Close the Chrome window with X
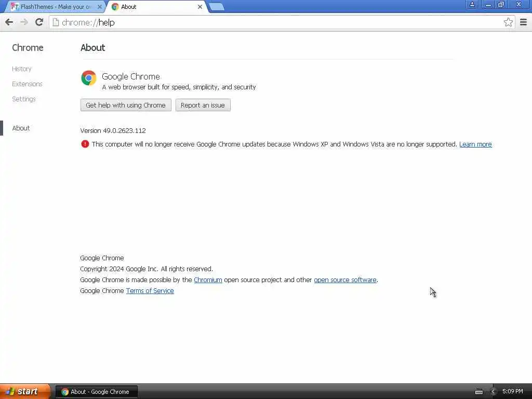 (x=518, y=4)
